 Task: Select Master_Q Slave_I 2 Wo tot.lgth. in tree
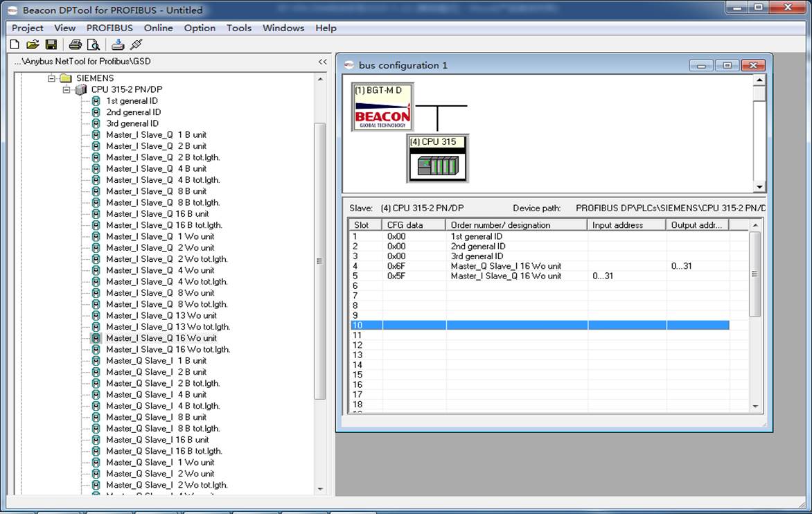[167, 485]
